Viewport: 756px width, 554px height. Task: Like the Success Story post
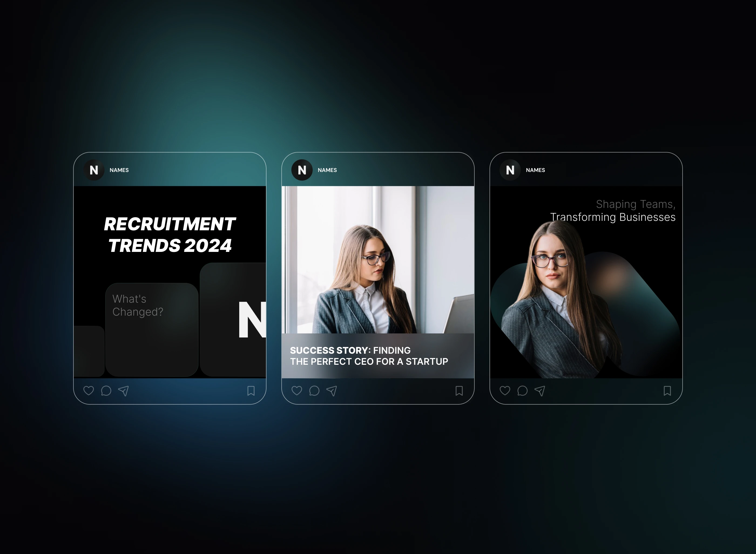click(297, 391)
